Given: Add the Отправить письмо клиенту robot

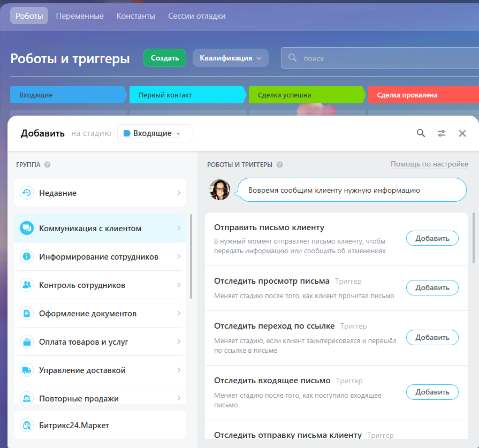Looking at the screenshot, I should 432,238.
